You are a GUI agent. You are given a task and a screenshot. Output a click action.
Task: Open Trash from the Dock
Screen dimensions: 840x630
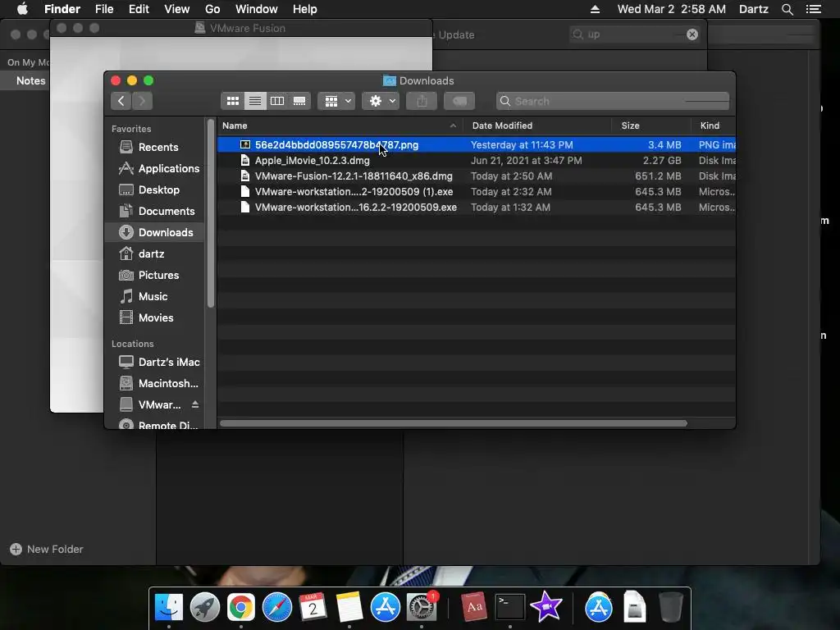[x=670, y=607]
